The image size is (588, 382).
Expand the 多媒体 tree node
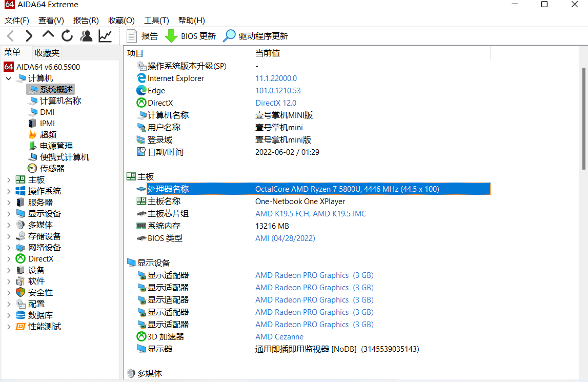tap(9, 225)
